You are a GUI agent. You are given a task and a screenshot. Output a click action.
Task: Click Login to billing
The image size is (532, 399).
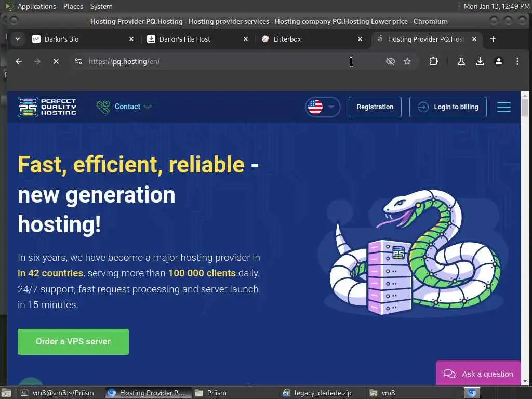pos(448,107)
